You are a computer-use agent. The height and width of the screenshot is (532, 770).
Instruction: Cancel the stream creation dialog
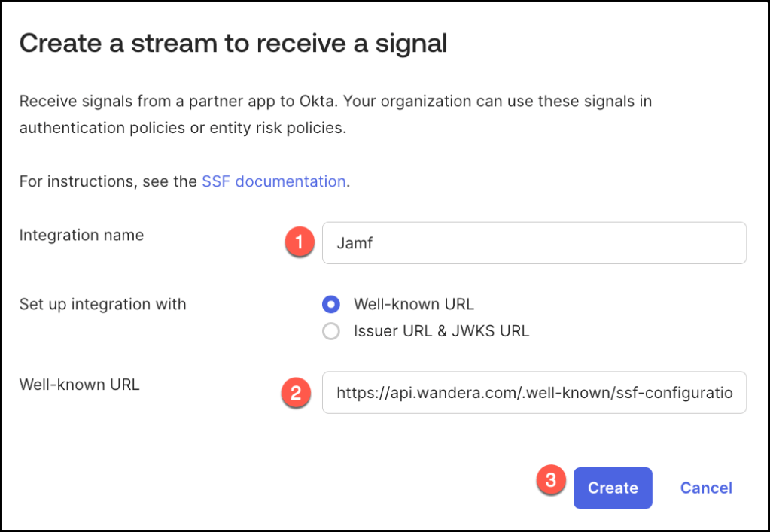click(706, 488)
